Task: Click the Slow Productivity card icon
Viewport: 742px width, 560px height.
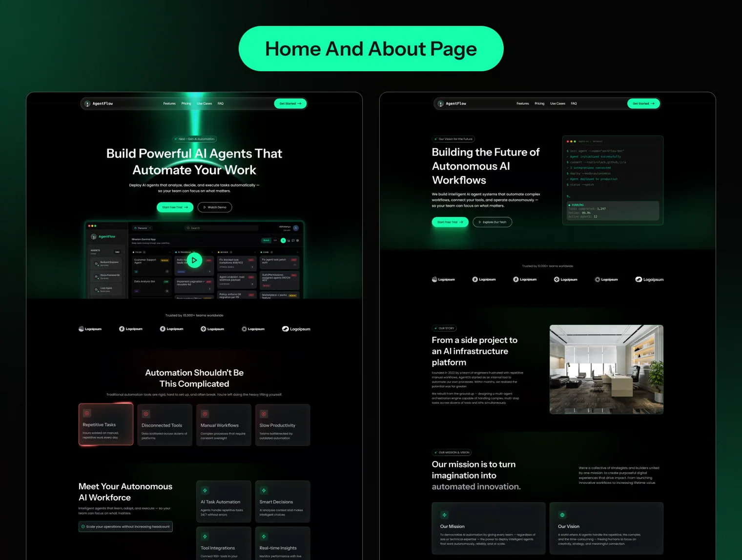Action: [x=264, y=414]
